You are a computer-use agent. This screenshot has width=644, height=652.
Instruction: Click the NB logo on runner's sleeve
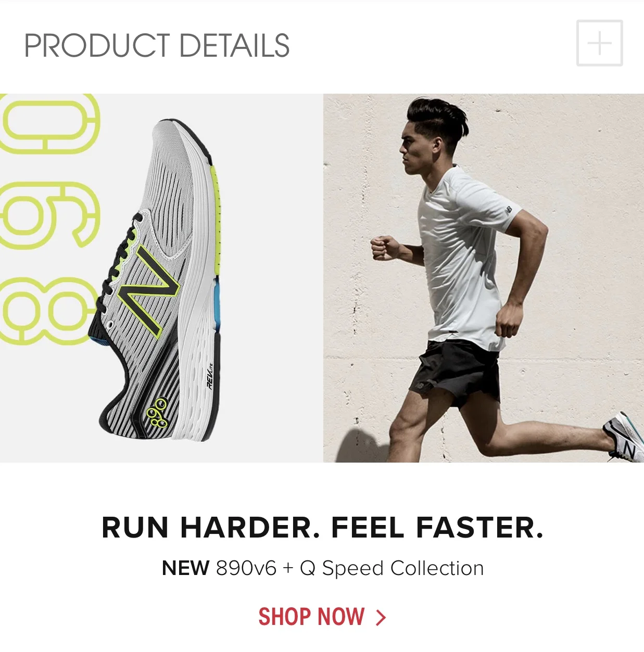[508, 210]
